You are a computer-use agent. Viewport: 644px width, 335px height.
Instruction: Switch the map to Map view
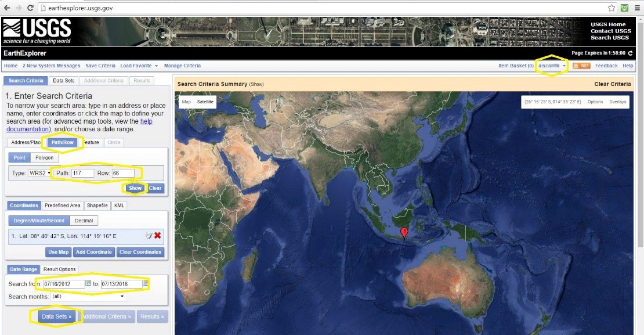tap(187, 102)
